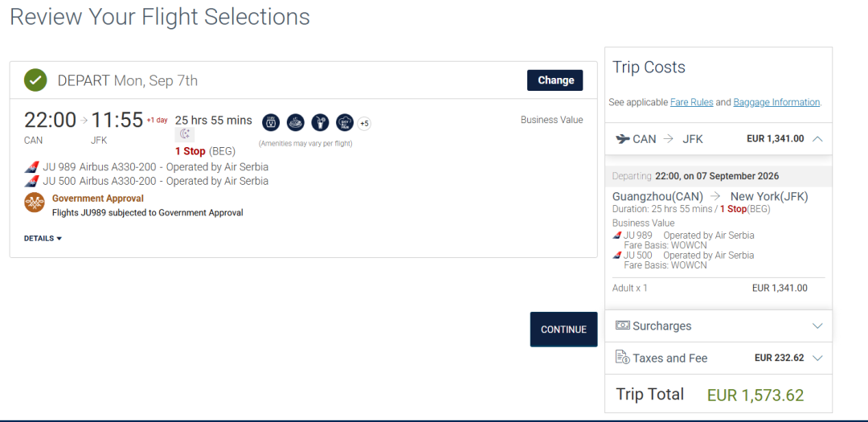Click the Air Serbia logo beside JU 989
Image resolution: width=868 pixels, height=422 pixels.
coord(32,167)
